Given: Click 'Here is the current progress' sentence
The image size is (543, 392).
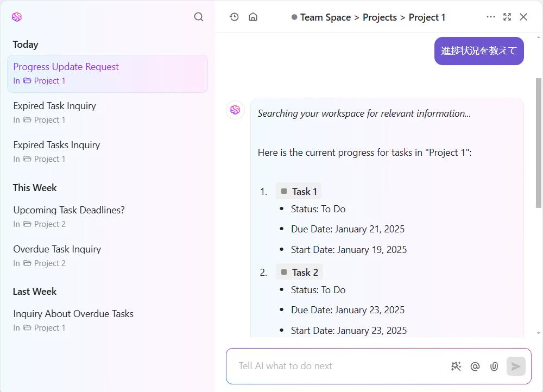Looking at the screenshot, I should tap(365, 153).
